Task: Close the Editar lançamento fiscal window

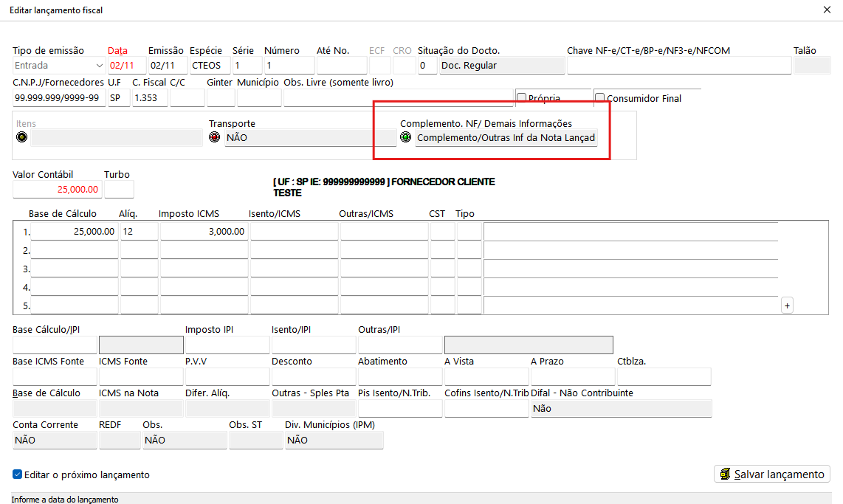Action: [827, 10]
